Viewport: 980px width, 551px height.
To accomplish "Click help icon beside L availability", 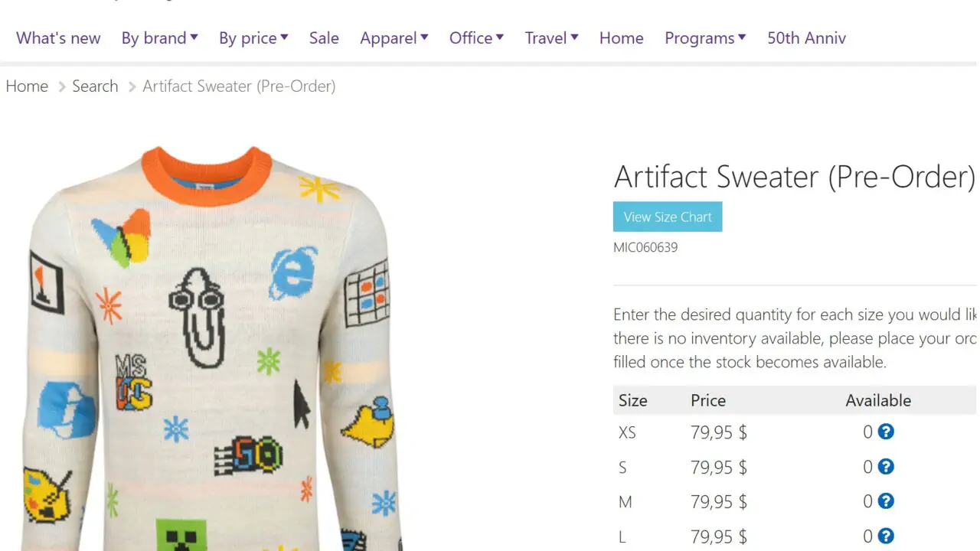I will pyautogui.click(x=886, y=536).
